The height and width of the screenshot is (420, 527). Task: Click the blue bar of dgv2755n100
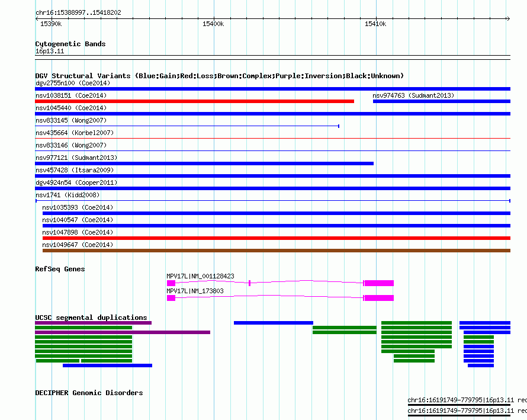point(272,89)
